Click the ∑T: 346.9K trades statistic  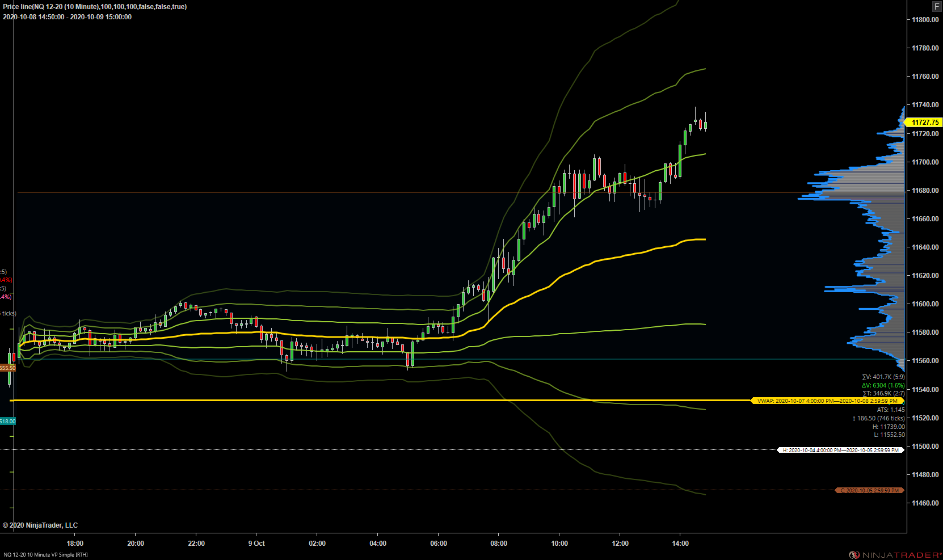(x=883, y=393)
